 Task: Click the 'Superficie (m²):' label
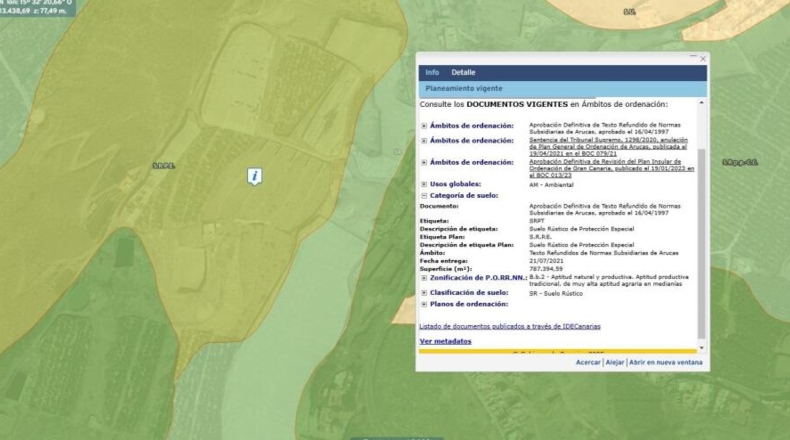pos(446,269)
